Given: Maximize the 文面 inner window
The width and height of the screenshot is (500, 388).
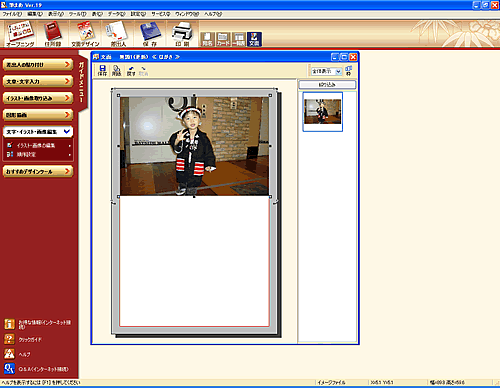Looking at the screenshot, I should tap(344, 57).
